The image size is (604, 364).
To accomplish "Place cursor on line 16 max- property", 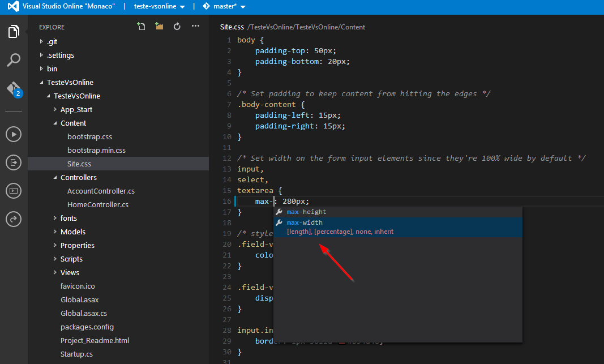I will coord(264,202).
